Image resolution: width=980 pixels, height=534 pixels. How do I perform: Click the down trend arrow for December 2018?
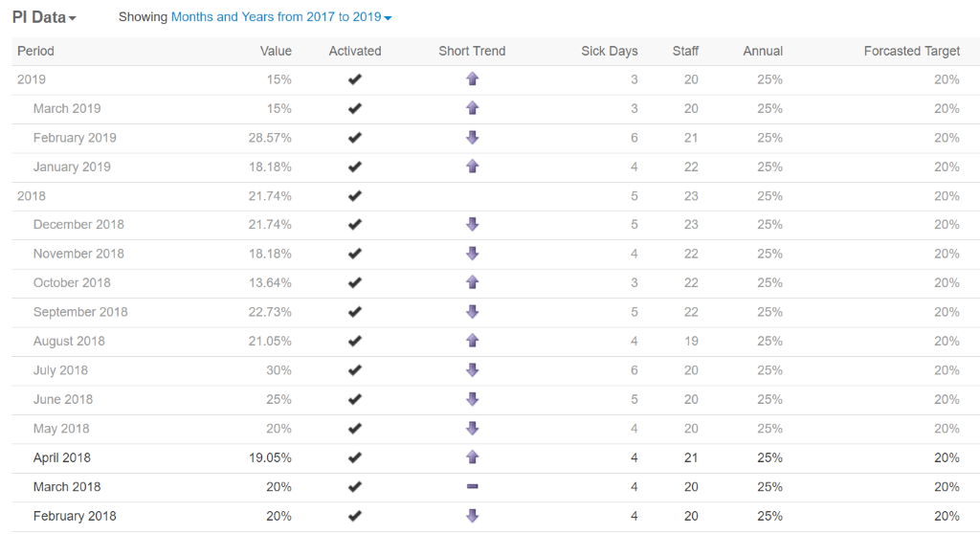[x=473, y=225]
